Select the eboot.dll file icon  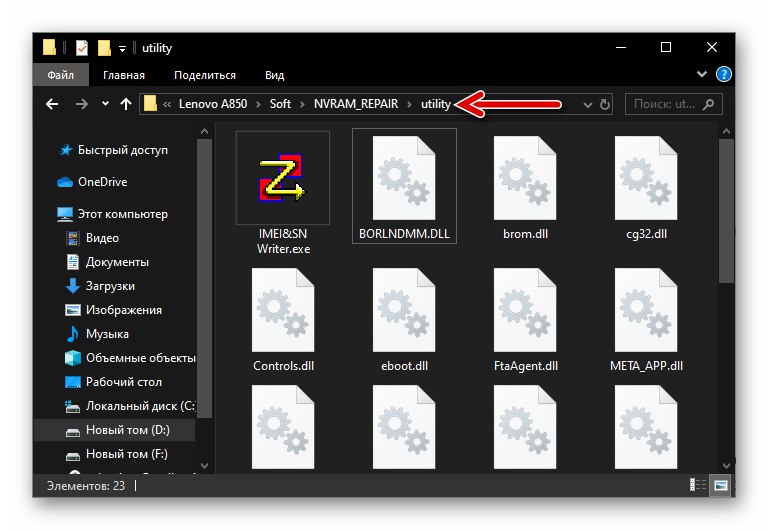click(x=404, y=310)
